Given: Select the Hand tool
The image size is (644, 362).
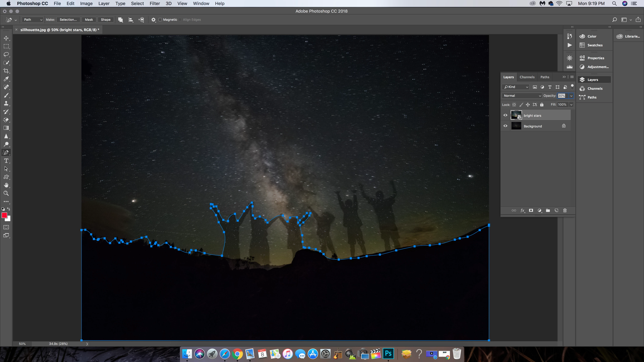Looking at the screenshot, I should pos(6,185).
